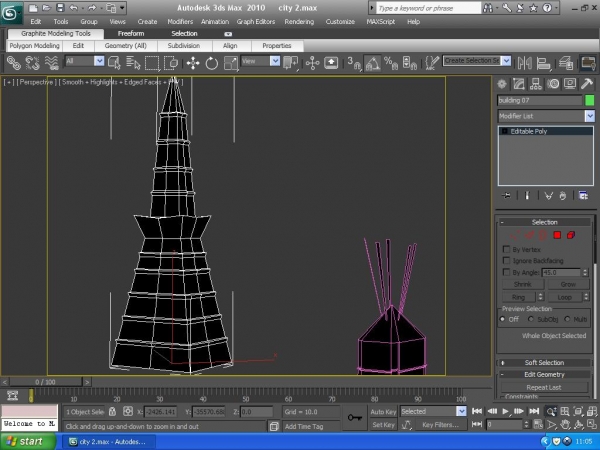This screenshot has width=600, height=450.
Task: Collapse the Selection rollout
Action: click(544, 222)
